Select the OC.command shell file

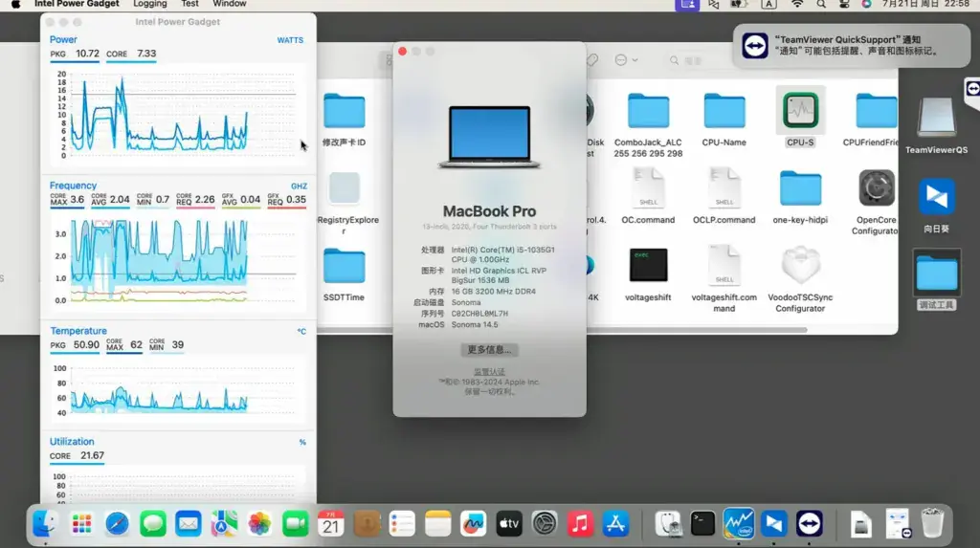648,187
